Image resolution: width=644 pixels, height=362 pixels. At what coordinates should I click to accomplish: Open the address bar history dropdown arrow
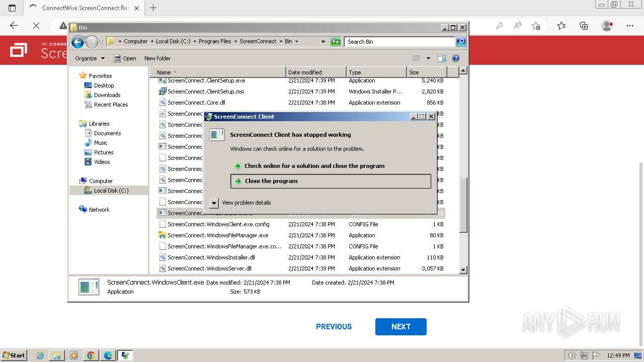(323, 42)
